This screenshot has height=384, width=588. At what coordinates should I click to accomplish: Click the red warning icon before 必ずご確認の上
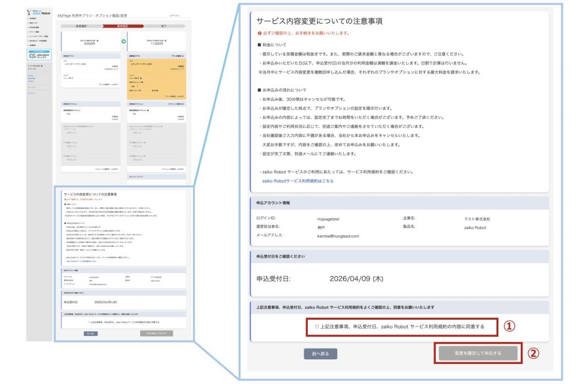(x=258, y=33)
